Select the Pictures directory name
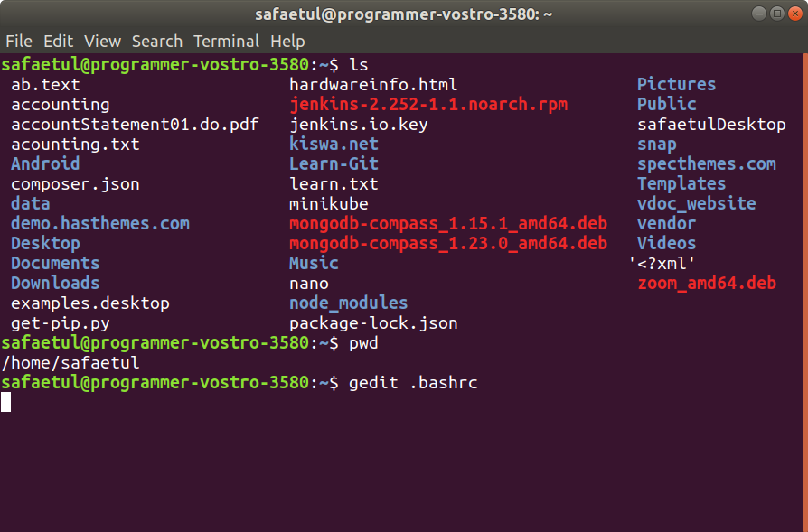This screenshot has width=808, height=532. [x=676, y=84]
